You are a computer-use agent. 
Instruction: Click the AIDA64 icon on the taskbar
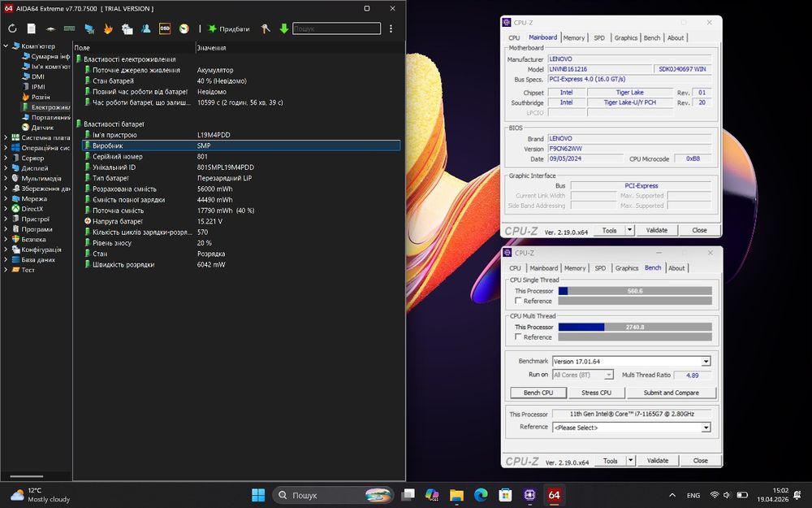554,495
